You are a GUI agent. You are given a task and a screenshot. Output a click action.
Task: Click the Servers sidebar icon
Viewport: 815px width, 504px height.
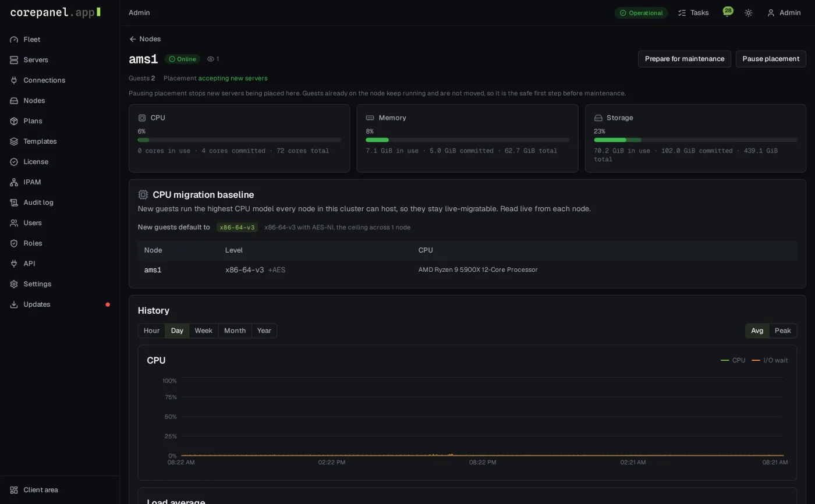(x=14, y=60)
